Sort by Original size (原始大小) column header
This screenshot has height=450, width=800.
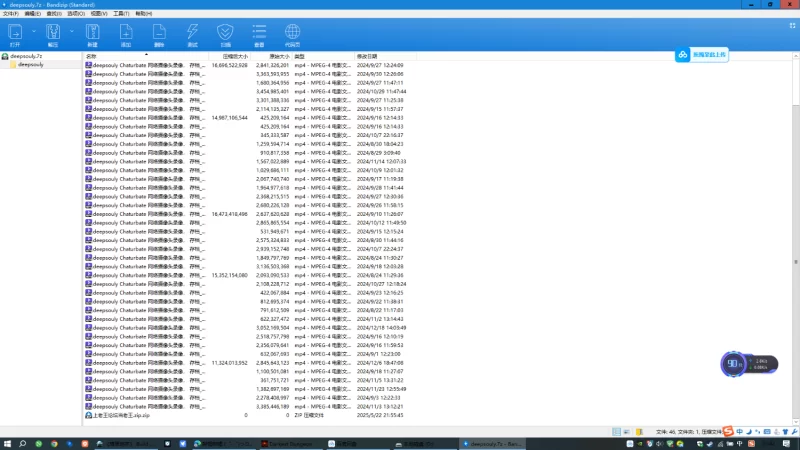click(271, 56)
